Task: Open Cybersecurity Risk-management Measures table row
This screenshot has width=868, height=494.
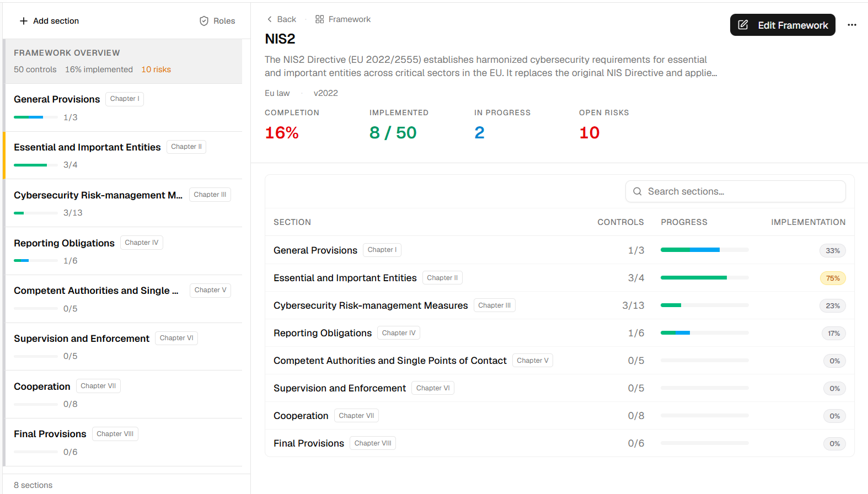Action: click(560, 305)
